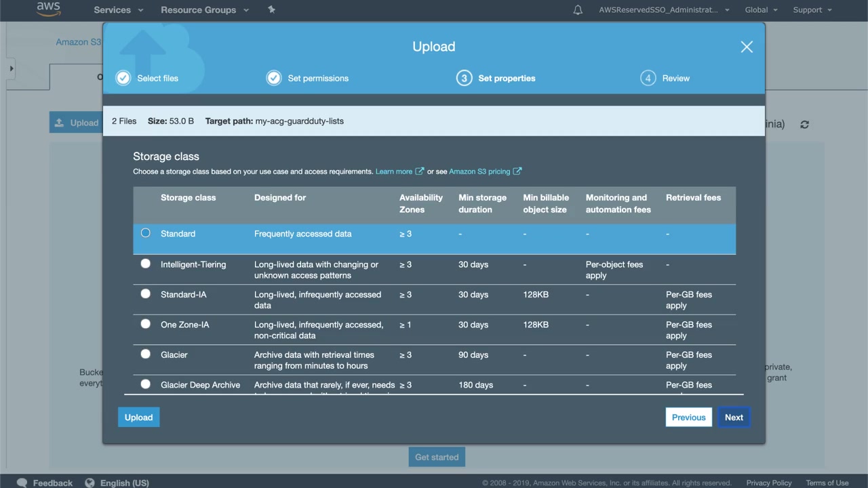Choose the One Zone-IA radio button
This screenshot has width=868, height=488.
coord(145,324)
